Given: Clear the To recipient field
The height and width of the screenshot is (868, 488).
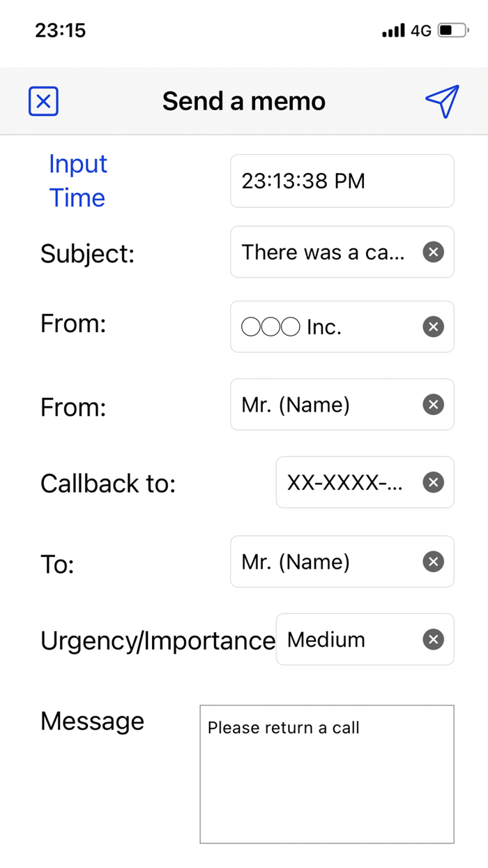Looking at the screenshot, I should (433, 562).
